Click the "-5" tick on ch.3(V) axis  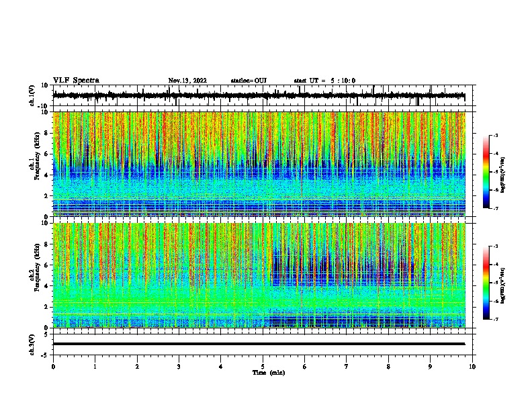point(46,355)
